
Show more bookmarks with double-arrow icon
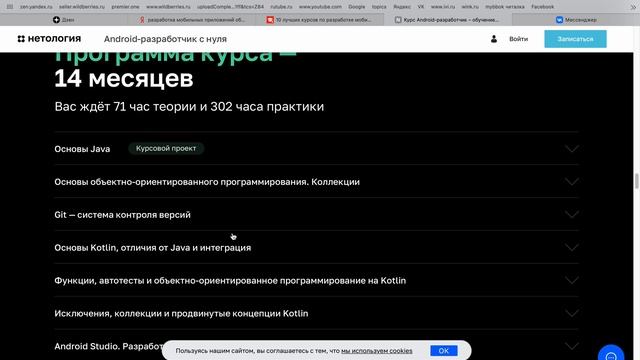click(x=633, y=7)
